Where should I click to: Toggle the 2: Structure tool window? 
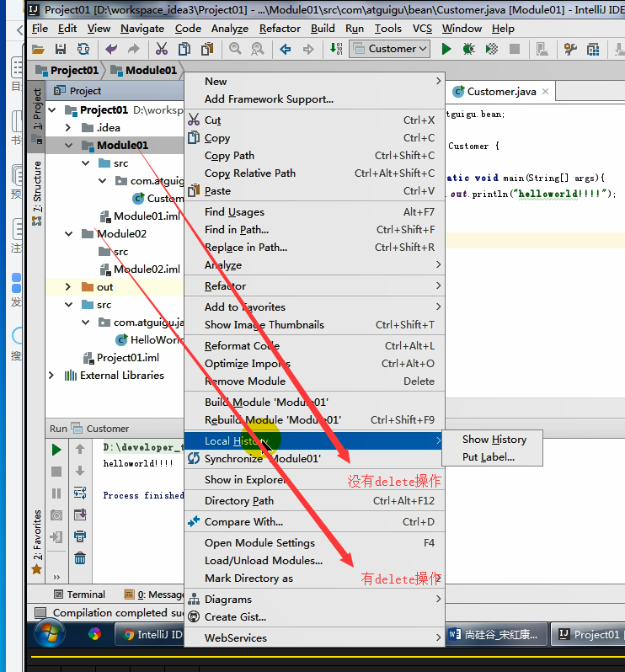pos(37,194)
